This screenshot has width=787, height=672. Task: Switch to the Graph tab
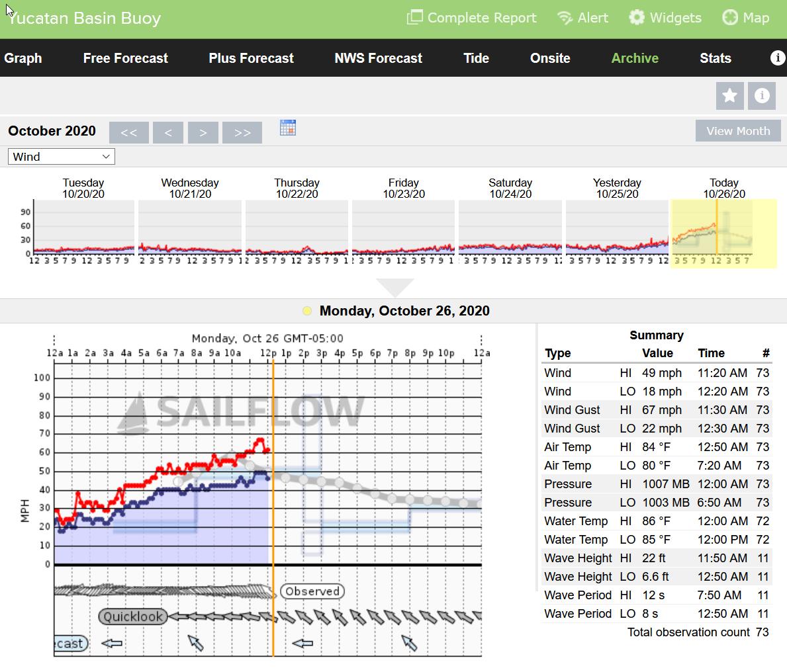click(x=23, y=58)
